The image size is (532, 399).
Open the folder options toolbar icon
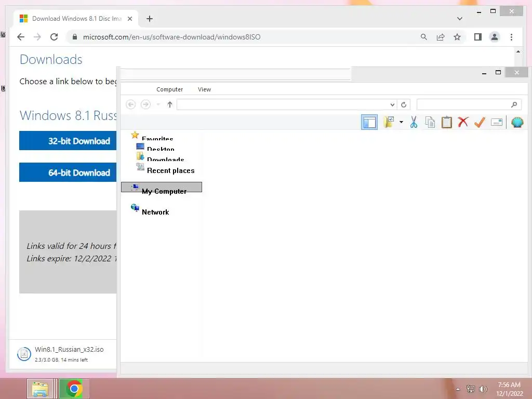(389, 122)
